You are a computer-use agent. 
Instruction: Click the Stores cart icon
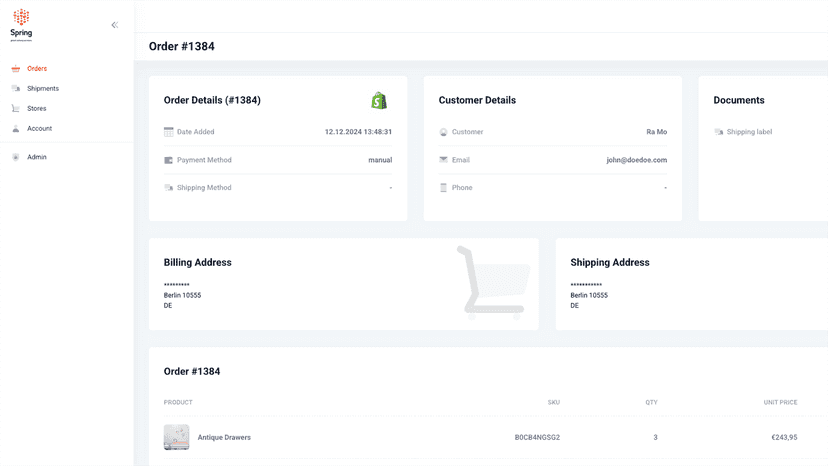click(x=16, y=108)
